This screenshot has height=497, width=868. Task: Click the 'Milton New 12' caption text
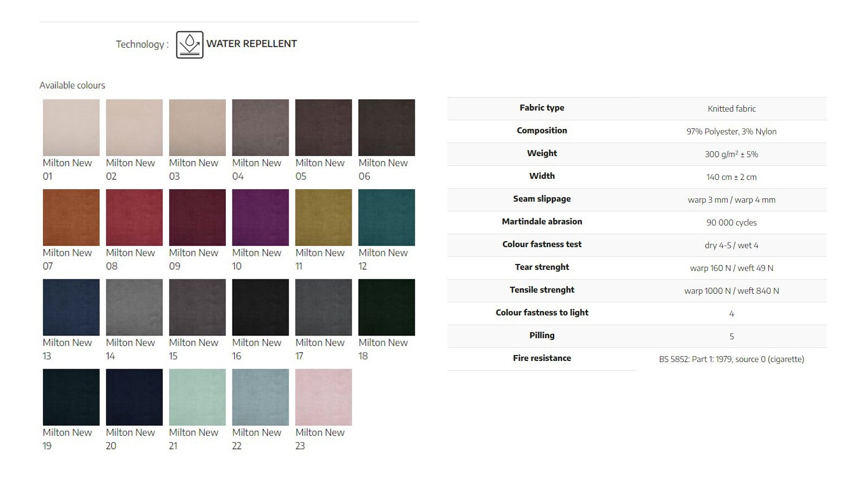point(383,259)
